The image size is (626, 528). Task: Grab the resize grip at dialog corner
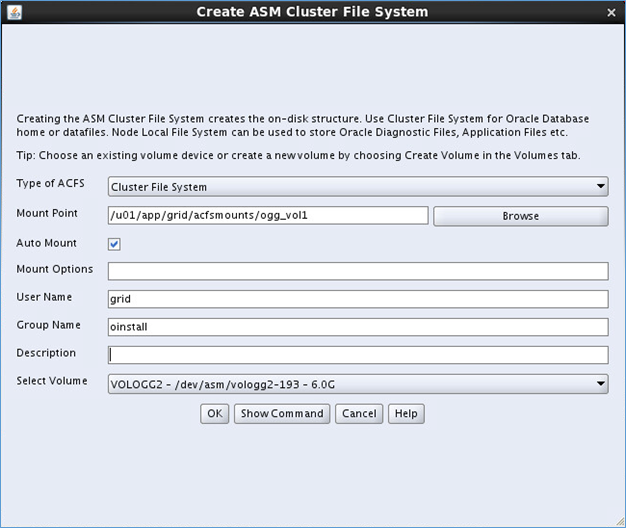pos(620,521)
